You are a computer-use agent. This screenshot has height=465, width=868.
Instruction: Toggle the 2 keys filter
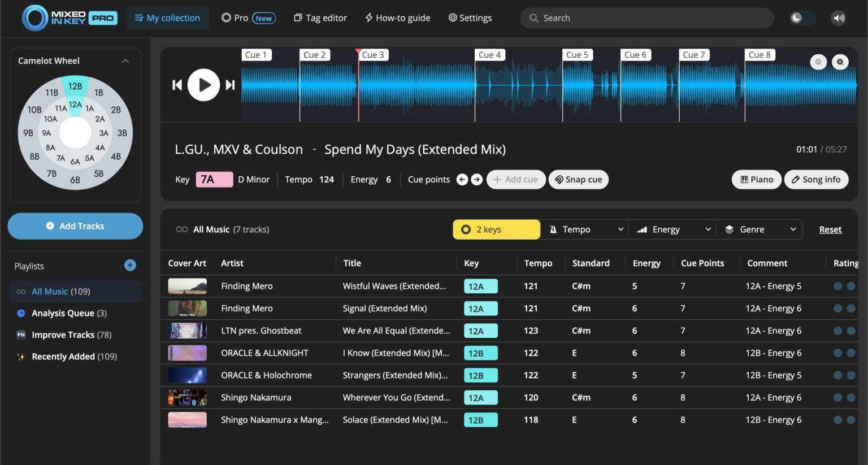point(496,229)
